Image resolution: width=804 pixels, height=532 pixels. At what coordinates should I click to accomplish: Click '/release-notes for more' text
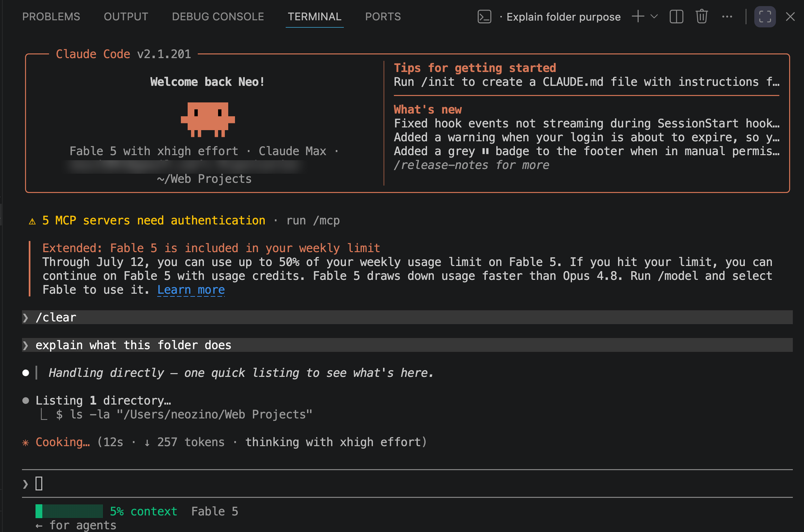click(471, 165)
